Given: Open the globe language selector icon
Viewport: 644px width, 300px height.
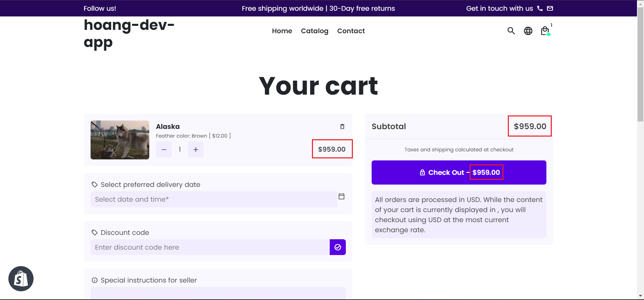Looking at the screenshot, I should point(528,31).
